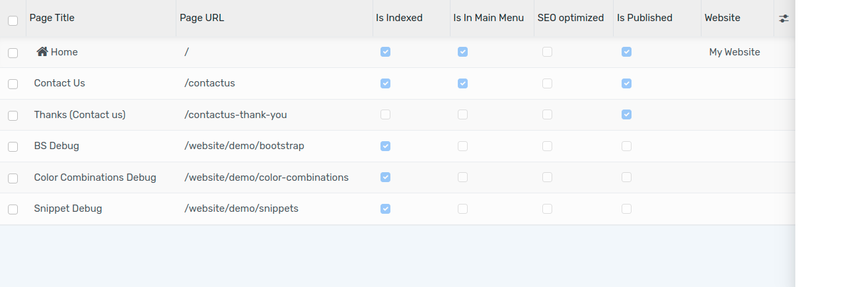
Task: Toggle Is Published for Color Combinations Debug
Action: pos(626,177)
